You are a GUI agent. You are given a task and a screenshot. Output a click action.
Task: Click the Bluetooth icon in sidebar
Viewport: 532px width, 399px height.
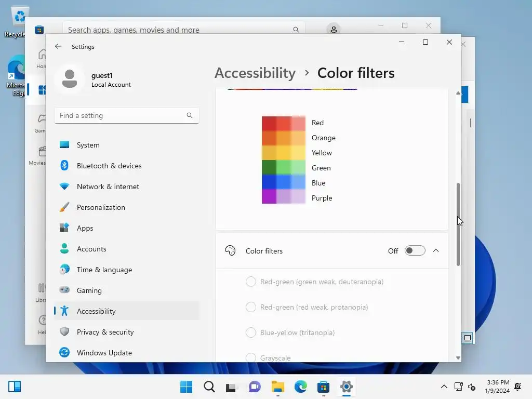click(64, 166)
